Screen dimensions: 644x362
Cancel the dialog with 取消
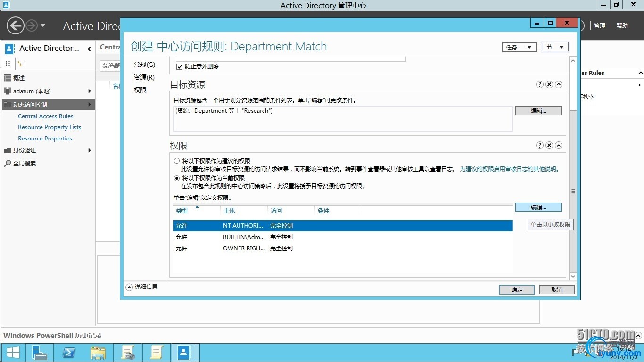[x=557, y=290]
